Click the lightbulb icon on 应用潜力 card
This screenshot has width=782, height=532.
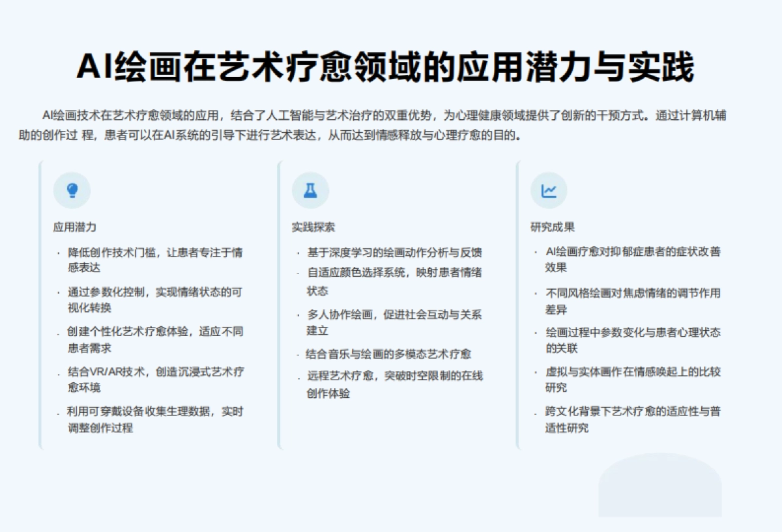(x=72, y=189)
